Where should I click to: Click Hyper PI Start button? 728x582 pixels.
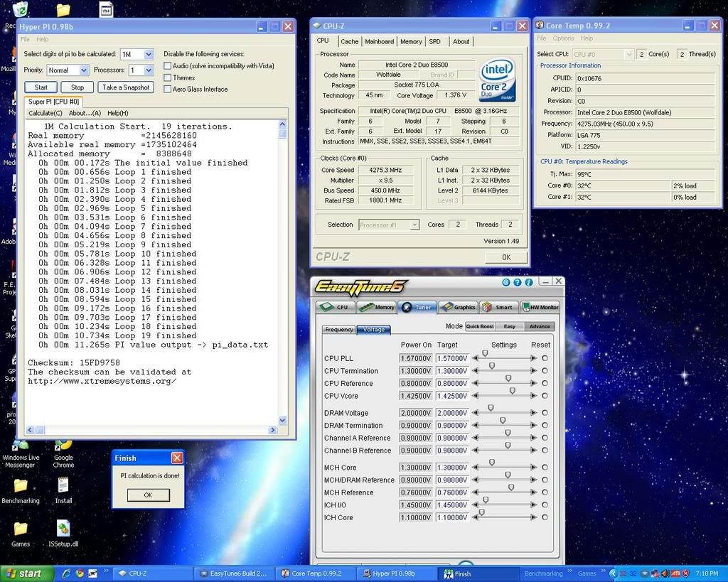coord(41,87)
